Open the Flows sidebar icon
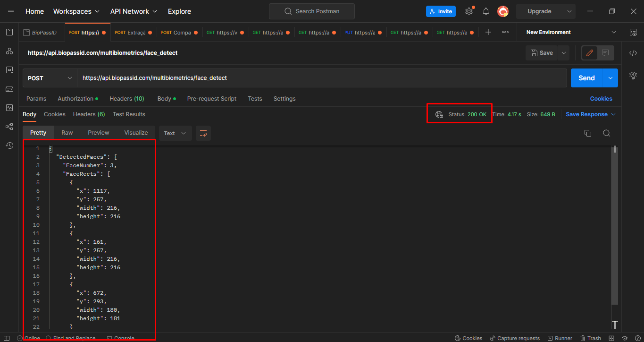The width and height of the screenshot is (644, 342). [x=9, y=127]
